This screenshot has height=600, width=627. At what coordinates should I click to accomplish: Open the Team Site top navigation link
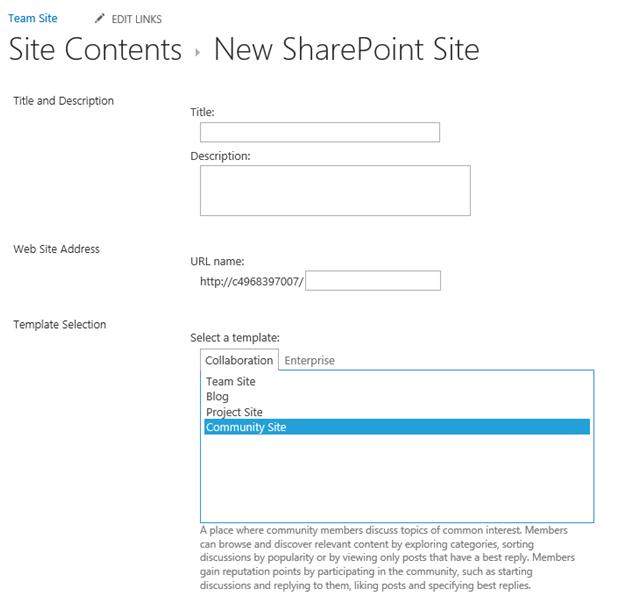coord(33,18)
